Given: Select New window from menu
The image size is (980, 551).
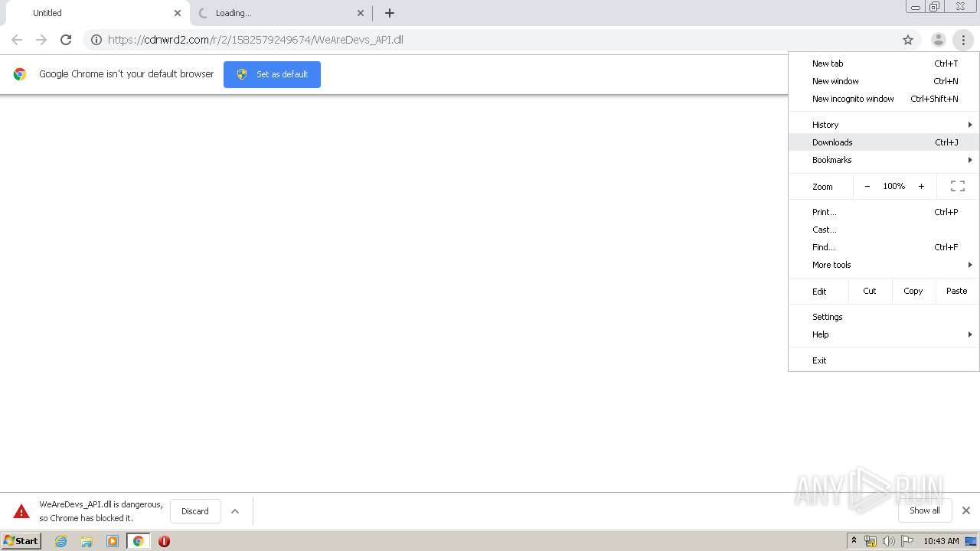Looking at the screenshot, I should [x=884, y=81].
